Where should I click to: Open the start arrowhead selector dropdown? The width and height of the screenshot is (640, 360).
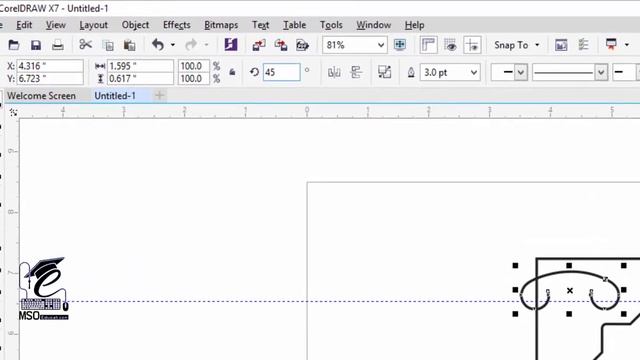[x=520, y=73]
